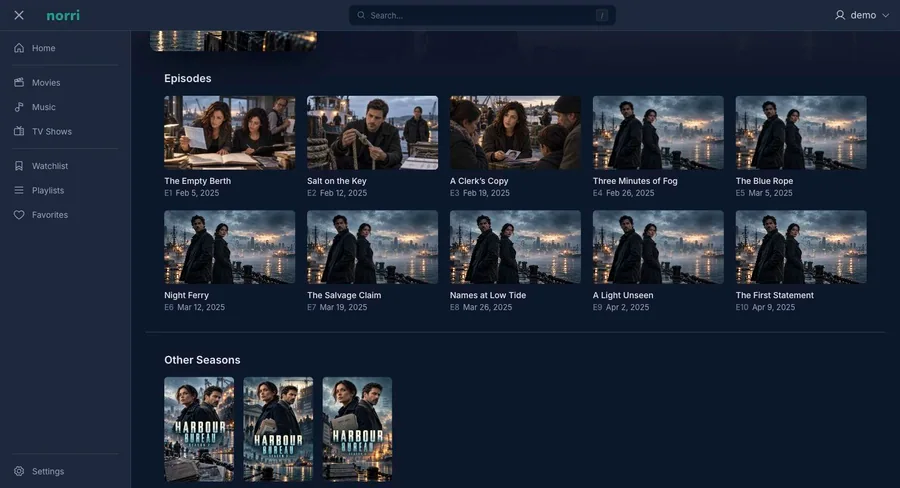Click the Episodes section heading
900x488 pixels.
tap(188, 79)
